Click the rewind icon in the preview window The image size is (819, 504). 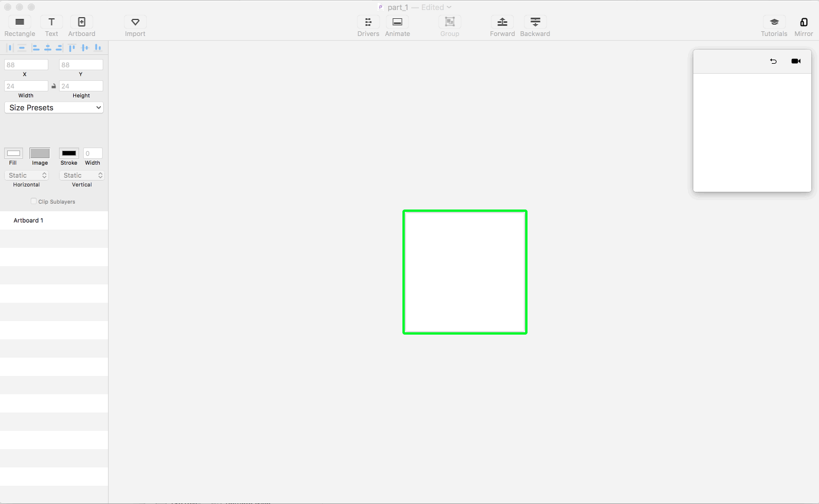[x=773, y=61]
